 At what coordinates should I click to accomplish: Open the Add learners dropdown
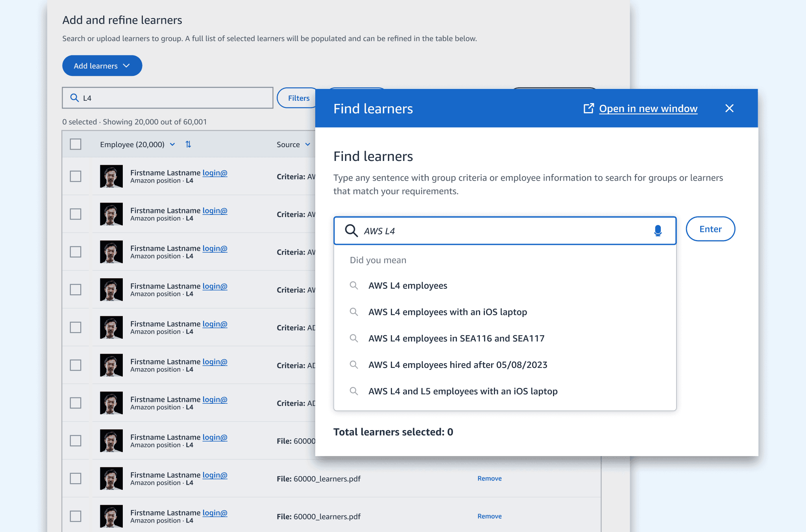click(x=102, y=66)
